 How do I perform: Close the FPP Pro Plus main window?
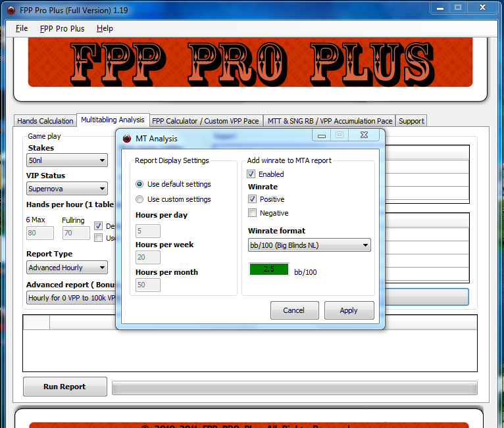pyautogui.click(x=483, y=8)
